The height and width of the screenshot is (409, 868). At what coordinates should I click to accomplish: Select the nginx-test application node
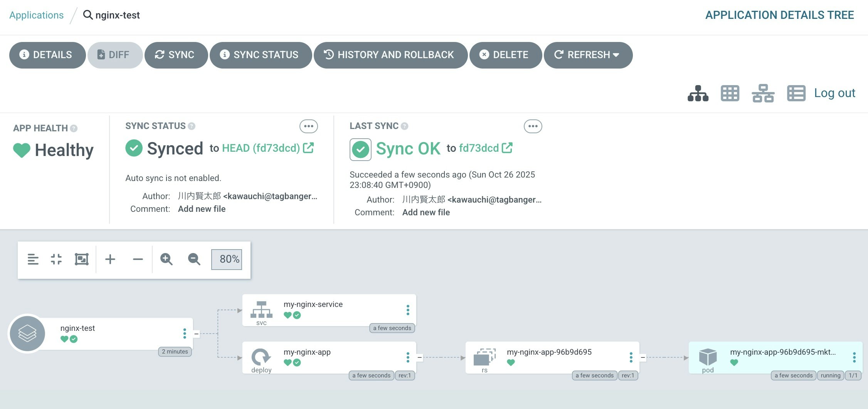(x=116, y=334)
